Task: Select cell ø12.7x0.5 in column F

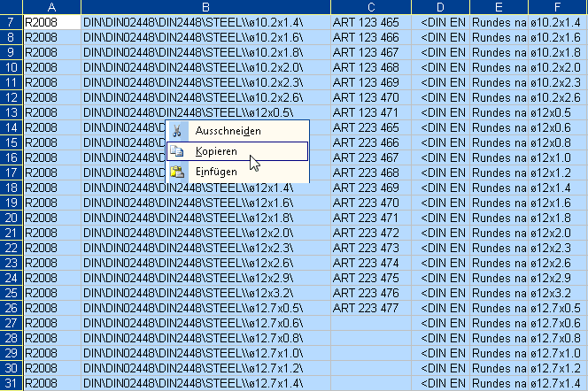Action: (x=557, y=308)
